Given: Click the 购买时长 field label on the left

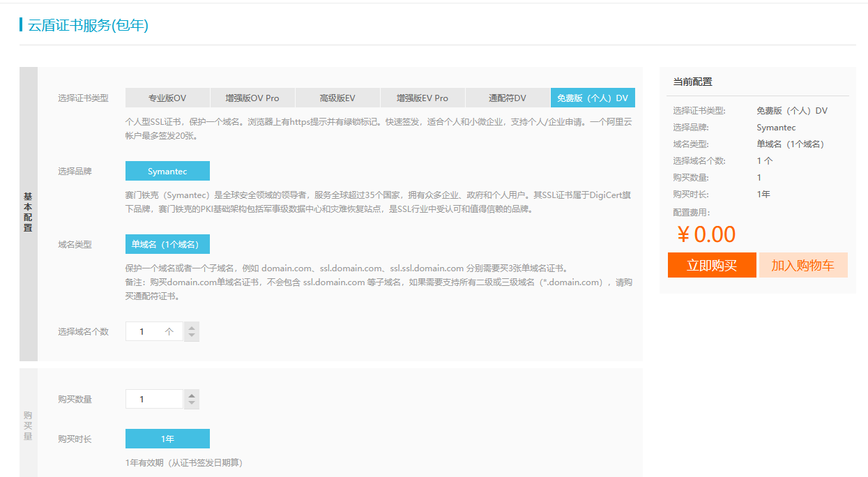Looking at the screenshot, I should 75,439.
